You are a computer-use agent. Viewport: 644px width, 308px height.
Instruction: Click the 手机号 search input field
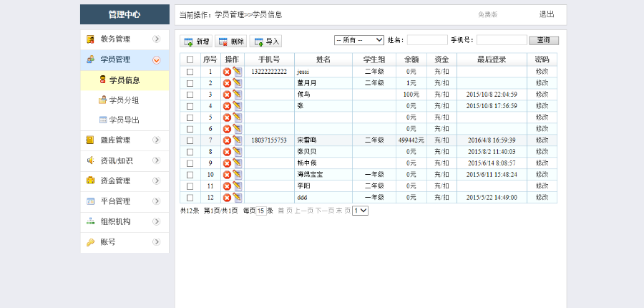(501, 40)
